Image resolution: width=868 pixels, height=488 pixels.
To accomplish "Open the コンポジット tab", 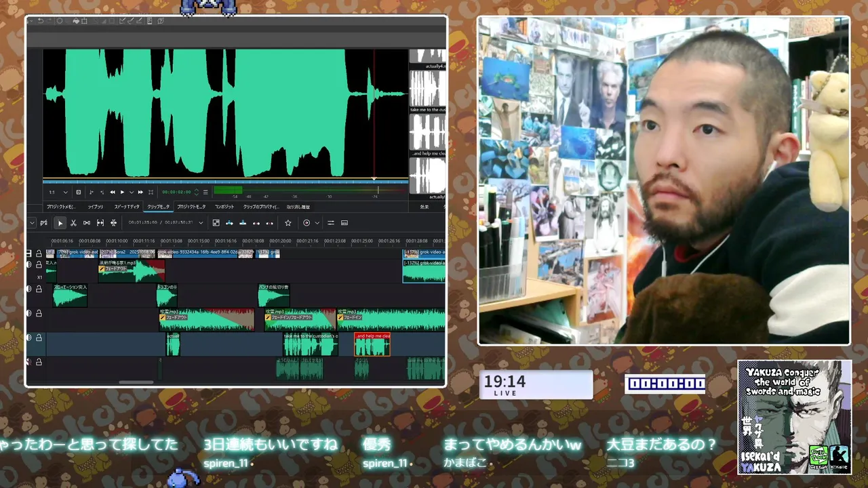I will point(224,207).
